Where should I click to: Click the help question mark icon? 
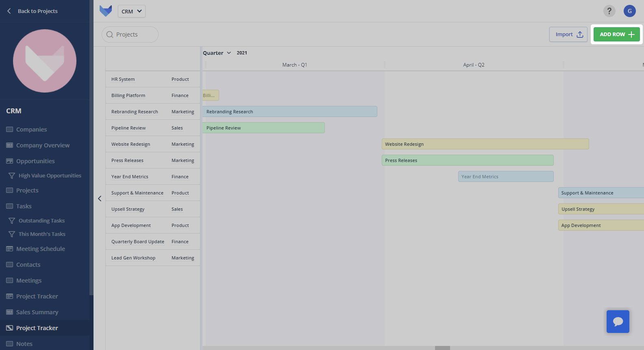tap(609, 11)
